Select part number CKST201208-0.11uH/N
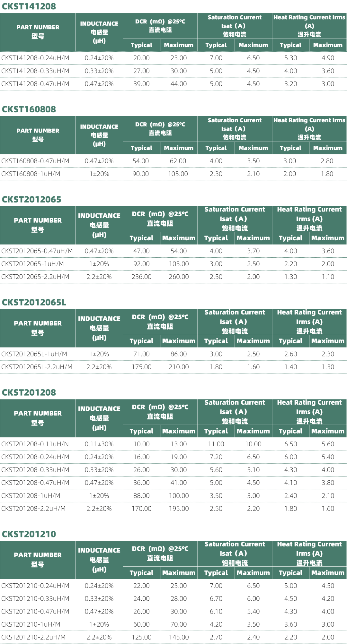The height and width of the screenshot is (644, 347). (35, 444)
